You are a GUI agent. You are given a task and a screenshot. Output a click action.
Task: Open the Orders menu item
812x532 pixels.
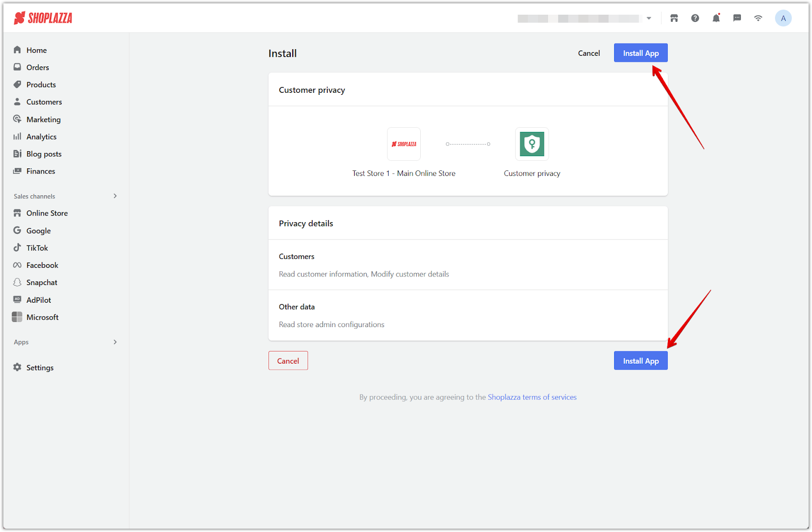(x=38, y=67)
